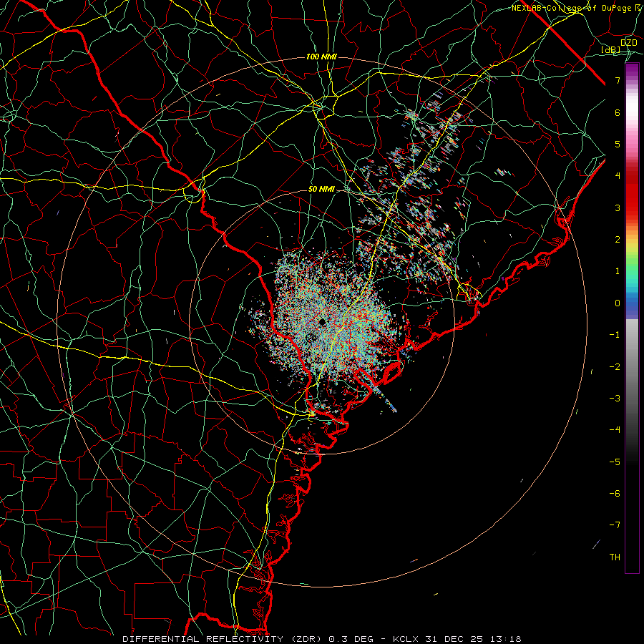This screenshot has width=644, height=644.
Task: Click the "-4" value on color scale
Action: coord(615,430)
